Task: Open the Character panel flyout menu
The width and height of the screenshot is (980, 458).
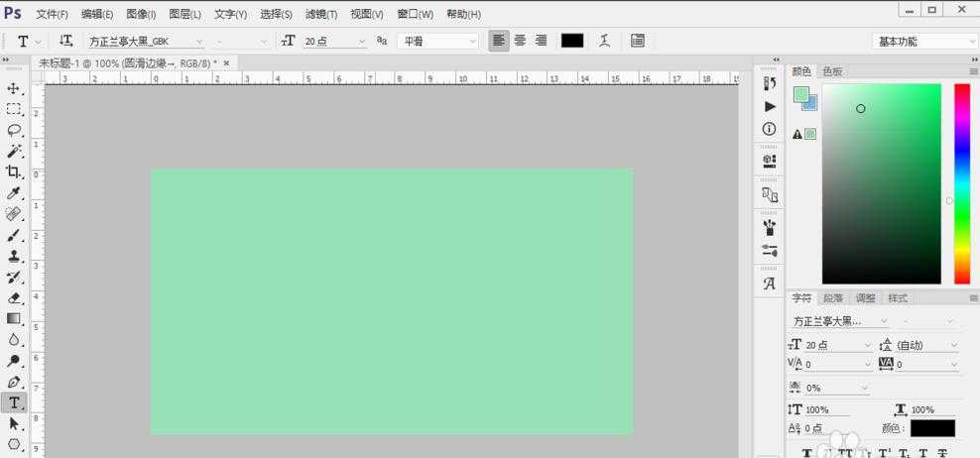Action: tap(973, 298)
